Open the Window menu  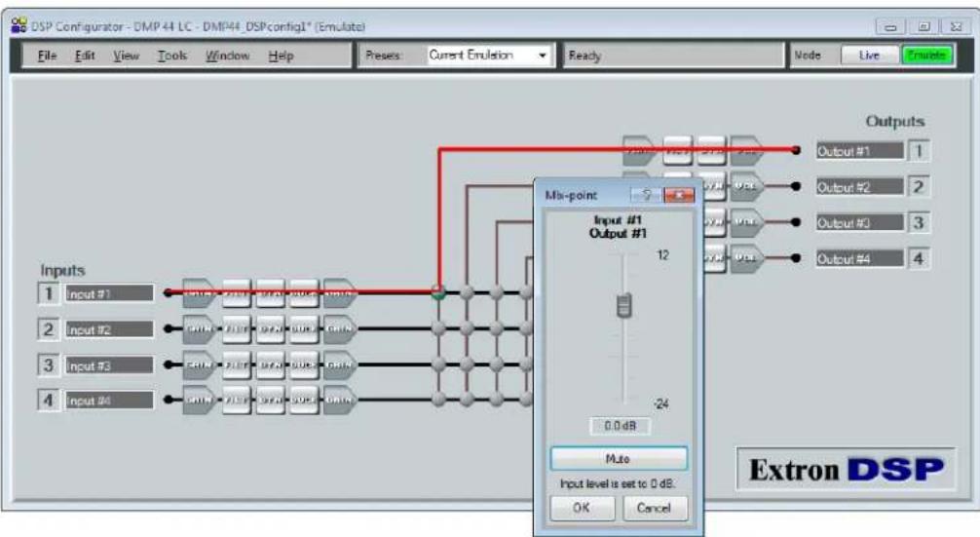pyautogui.click(x=228, y=56)
